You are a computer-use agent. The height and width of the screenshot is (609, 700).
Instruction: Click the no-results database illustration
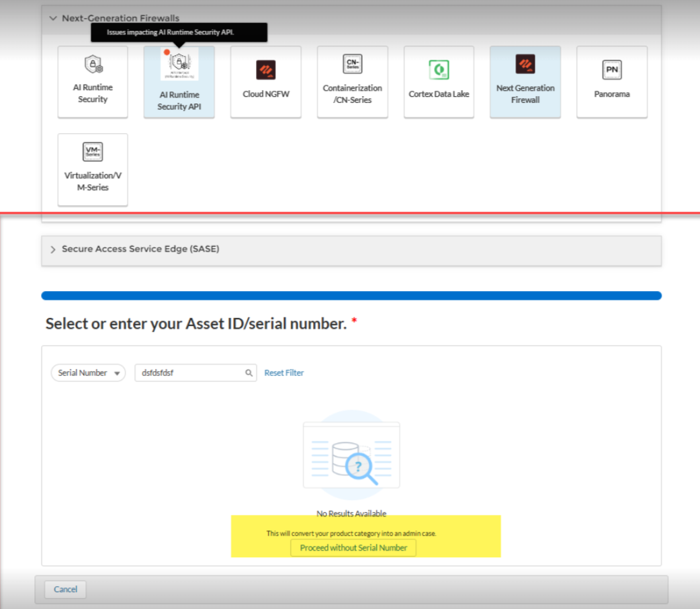351,455
